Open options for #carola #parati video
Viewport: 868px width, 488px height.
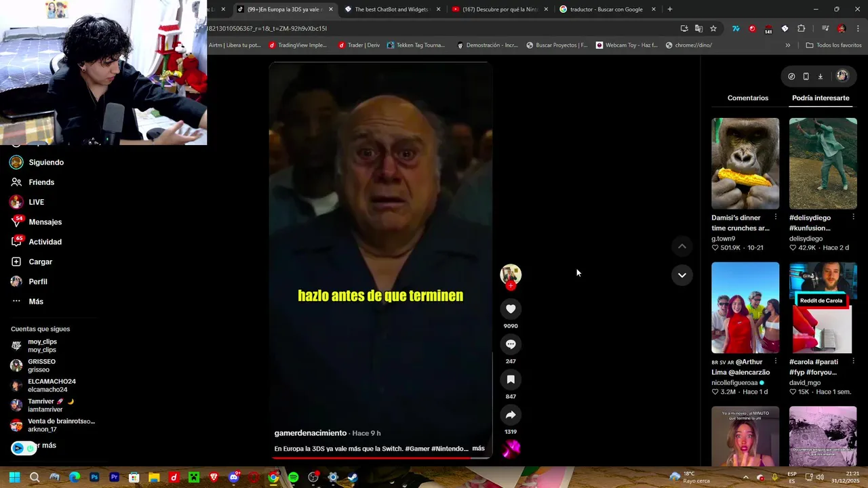tap(853, 361)
